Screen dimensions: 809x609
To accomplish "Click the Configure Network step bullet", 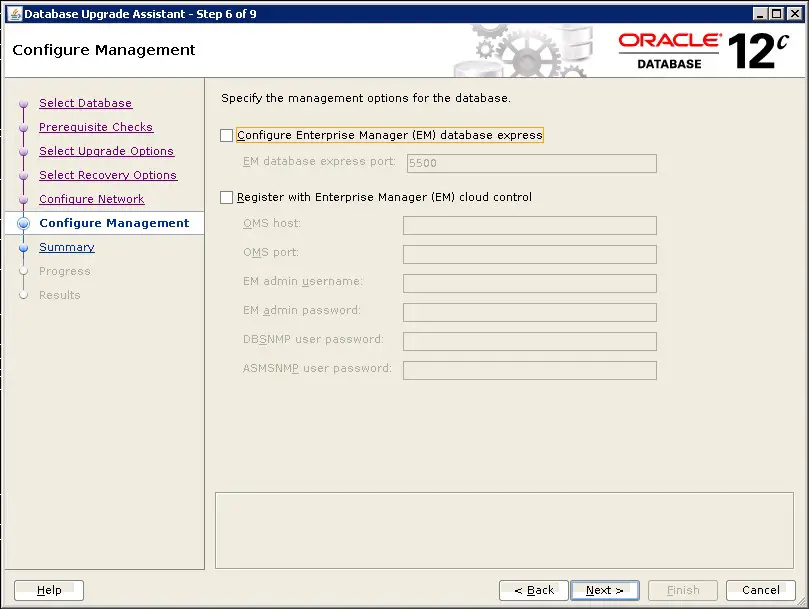I will point(23,200).
